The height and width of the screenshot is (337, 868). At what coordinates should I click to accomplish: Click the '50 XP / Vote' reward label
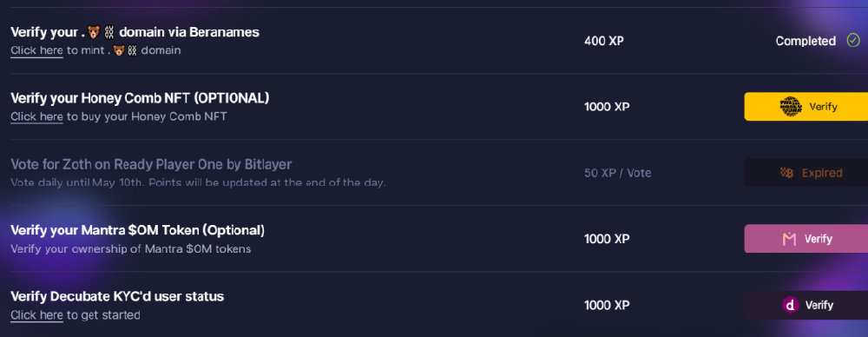pyautogui.click(x=618, y=173)
